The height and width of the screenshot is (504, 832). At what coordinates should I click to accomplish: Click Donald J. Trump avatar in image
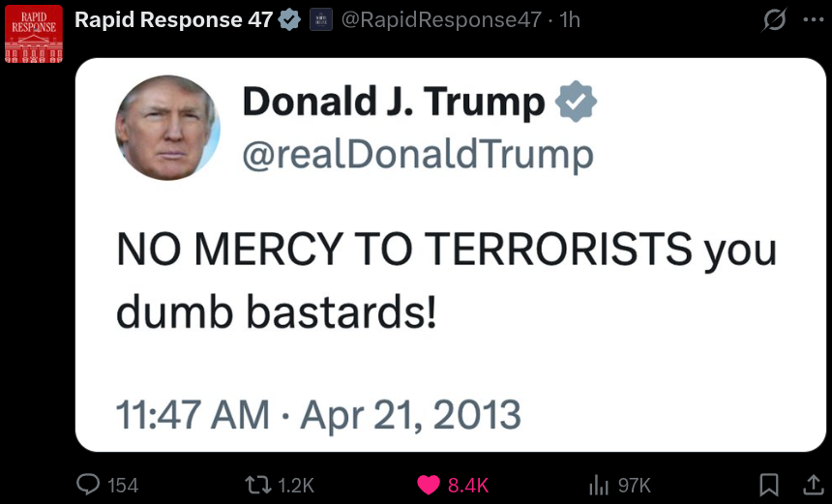[167, 128]
